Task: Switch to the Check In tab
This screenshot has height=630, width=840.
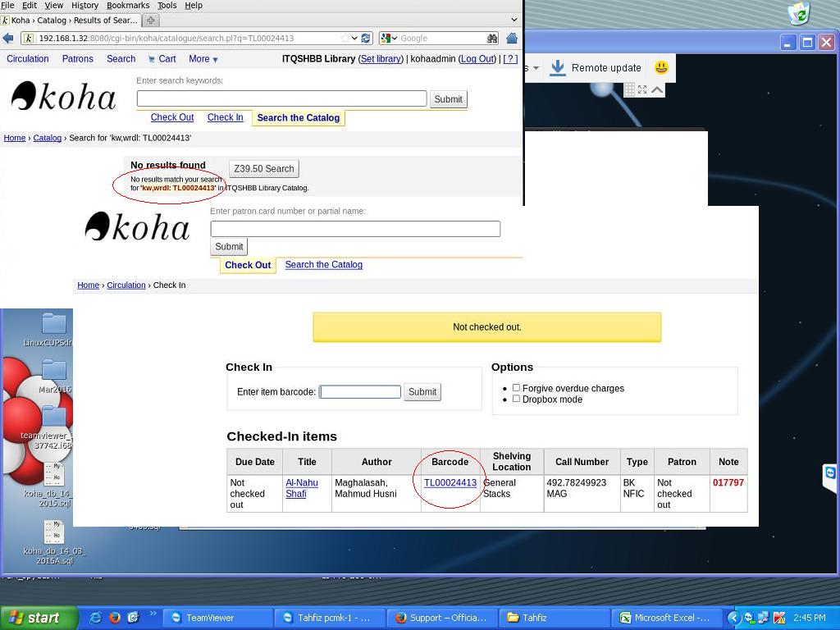Action: 225,117
